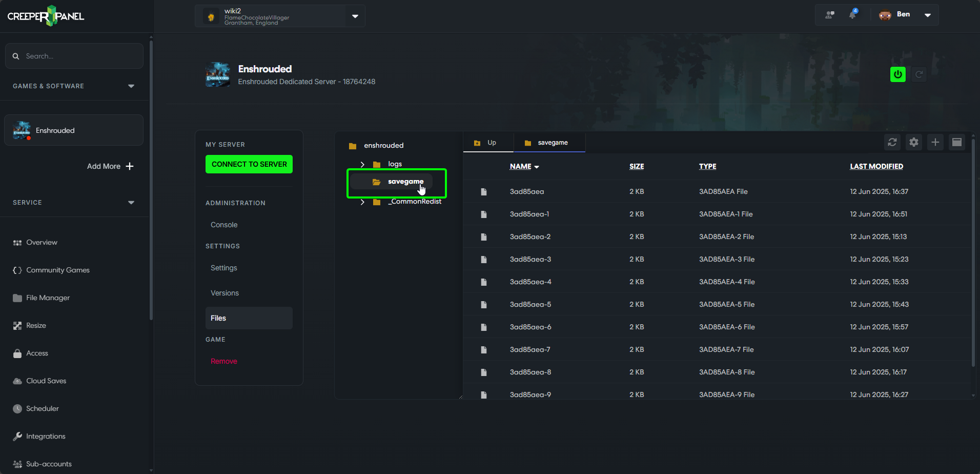
Task: Click the file icon for 3ad85aea-5
Action: tap(483, 305)
